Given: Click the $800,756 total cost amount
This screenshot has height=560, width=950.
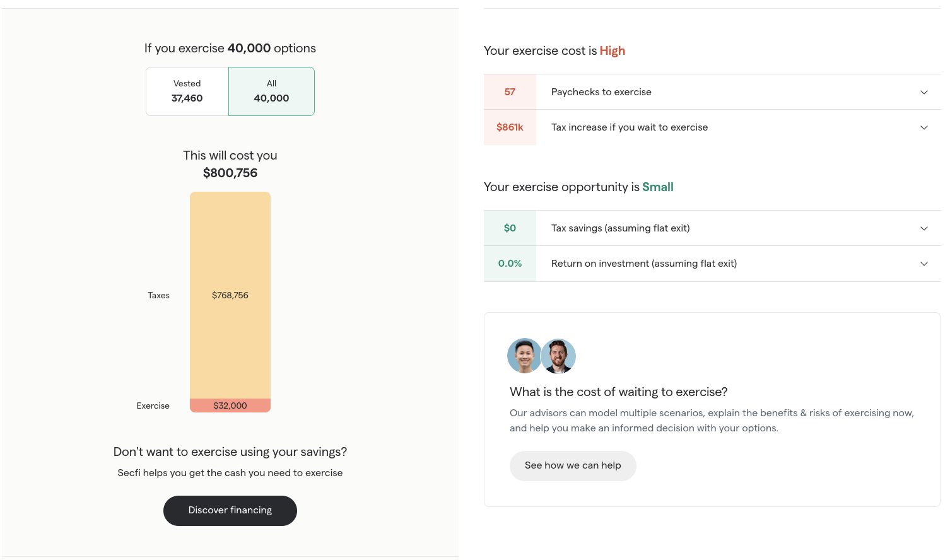Looking at the screenshot, I should point(230,173).
